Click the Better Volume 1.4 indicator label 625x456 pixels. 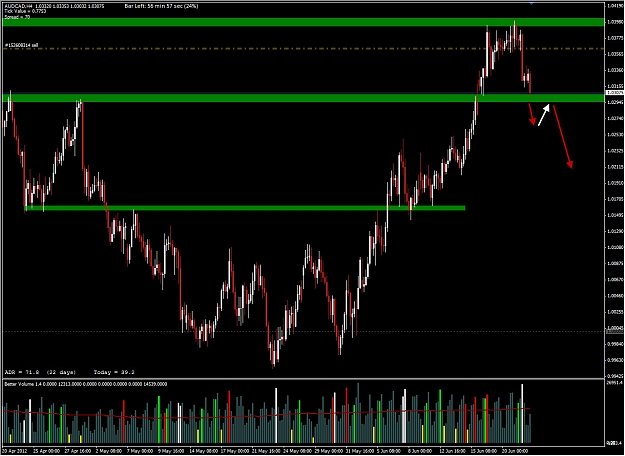click(x=86, y=384)
